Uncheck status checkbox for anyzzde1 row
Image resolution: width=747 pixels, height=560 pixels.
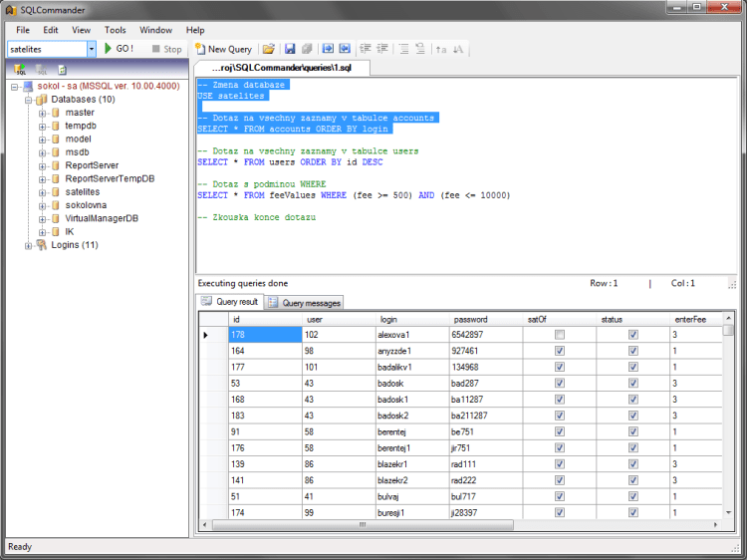pos(633,351)
